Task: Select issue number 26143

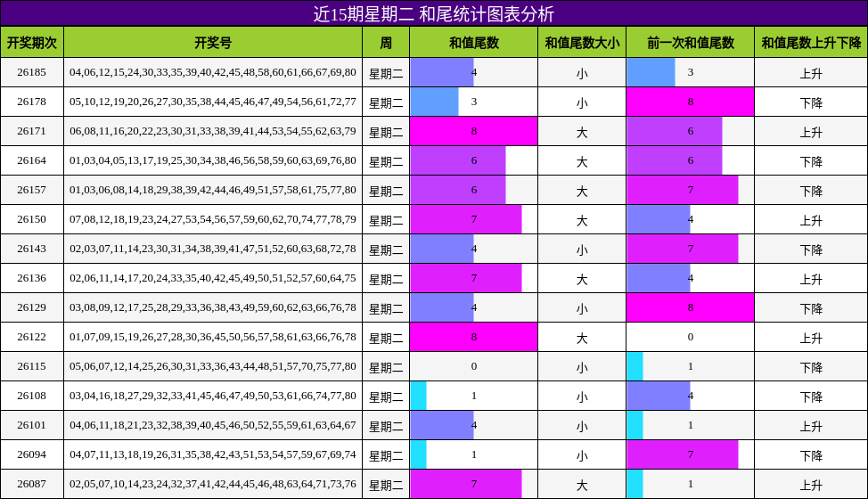Action: 31,249
